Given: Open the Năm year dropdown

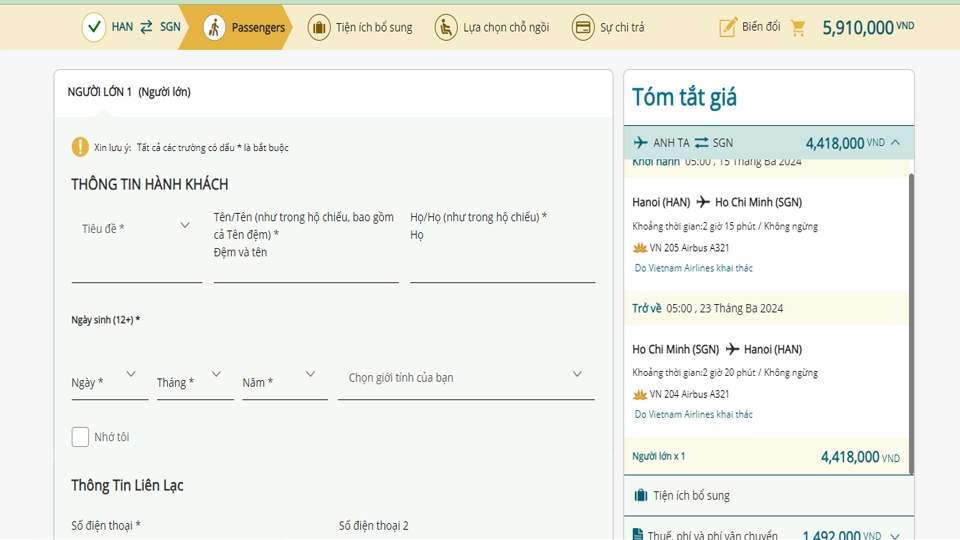Looking at the screenshot, I should [x=285, y=382].
